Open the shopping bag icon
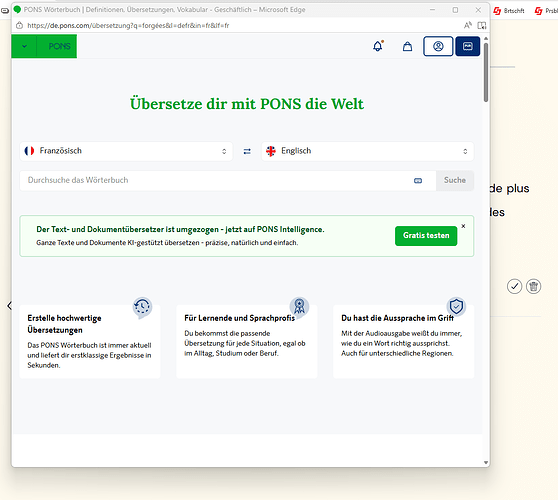558x500 pixels. click(407, 46)
